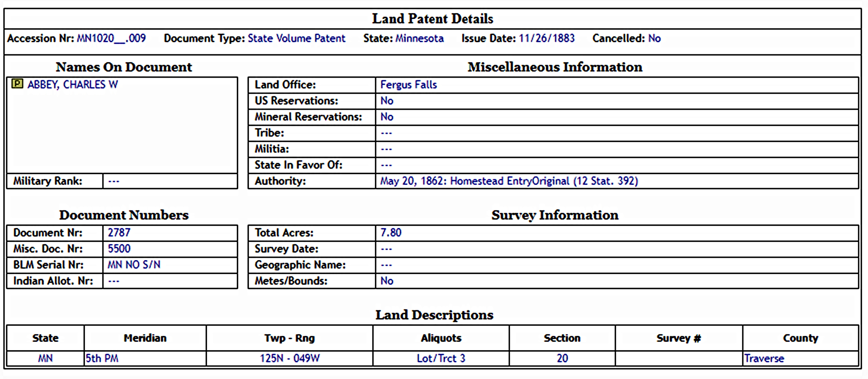Open the ABBEY, CHARLES W name link
Image resolution: width=868 pixels, height=379 pixels.
click(x=72, y=84)
